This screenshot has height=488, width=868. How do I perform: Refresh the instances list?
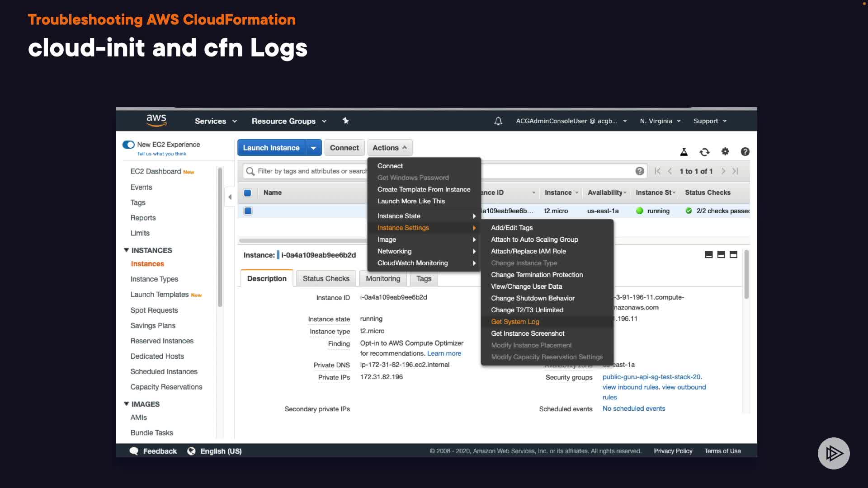[x=704, y=152]
